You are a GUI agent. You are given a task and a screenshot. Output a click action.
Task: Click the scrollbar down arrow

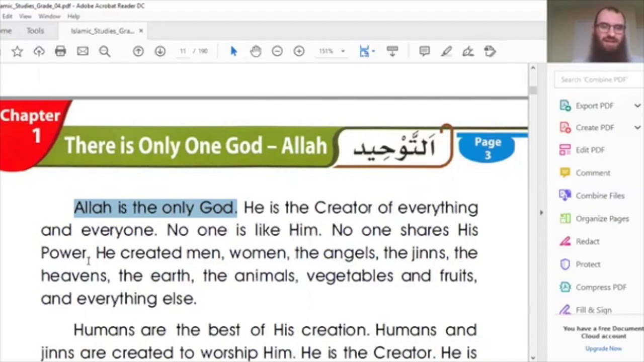[533, 357]
